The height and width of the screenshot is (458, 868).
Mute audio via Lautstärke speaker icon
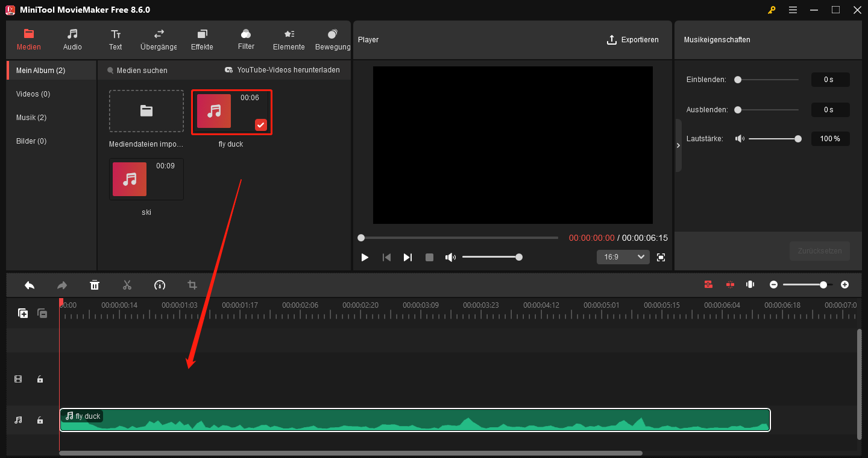pos(740,139)
